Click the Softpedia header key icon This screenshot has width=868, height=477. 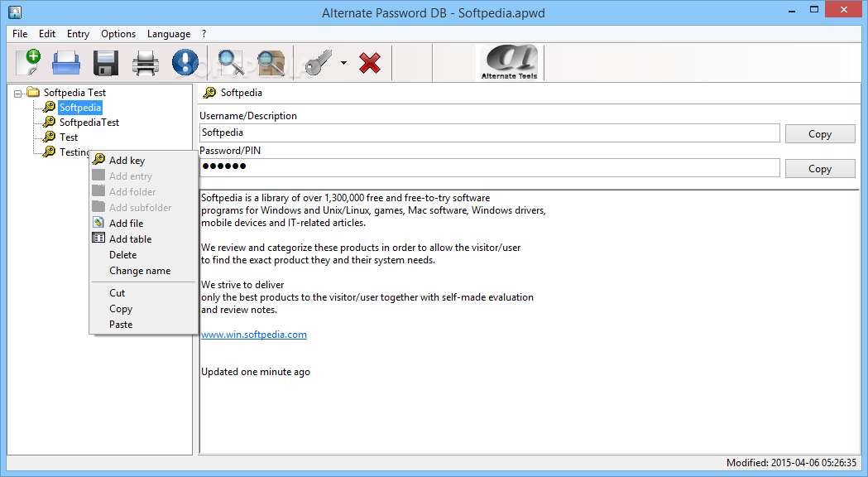coord(209,93)
